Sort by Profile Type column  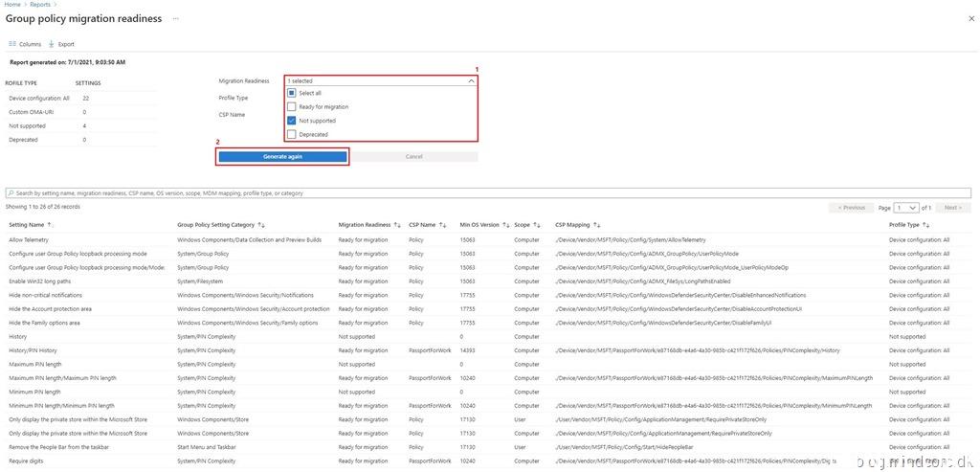925,225
